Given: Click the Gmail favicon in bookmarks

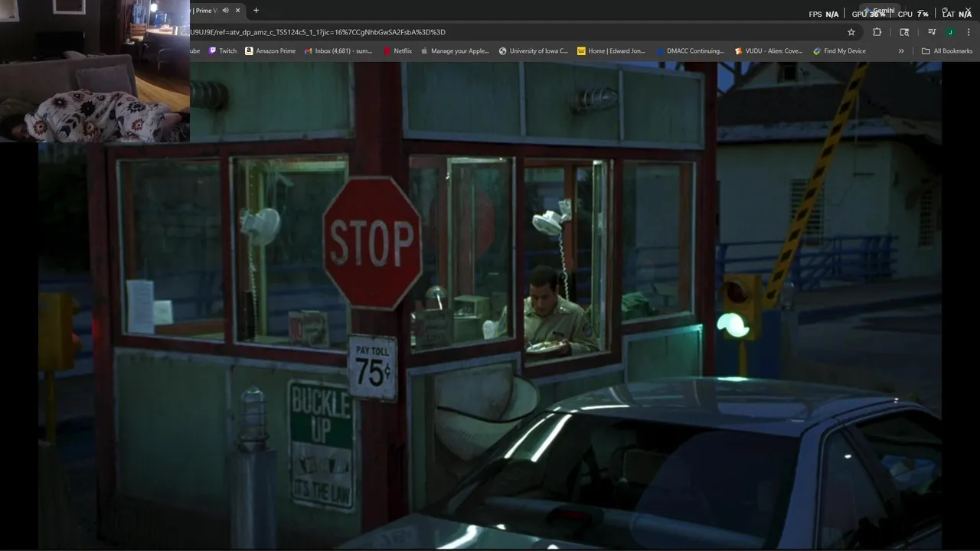Looking at the screenshot, I should [308, 51].
